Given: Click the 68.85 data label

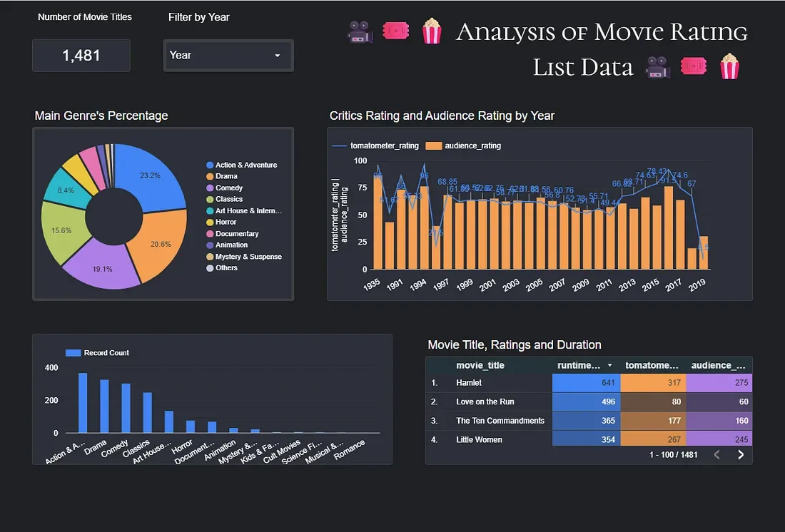Looking at the screenshot, I should tap(447, 182).
